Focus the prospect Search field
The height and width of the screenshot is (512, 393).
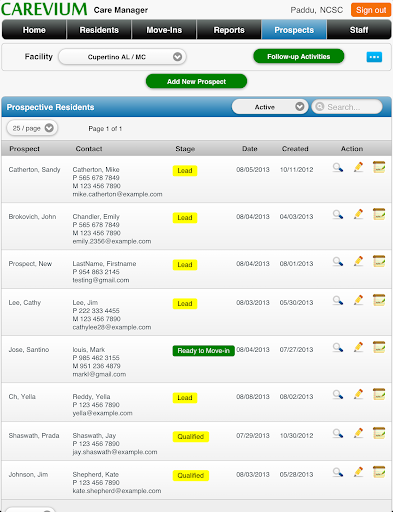coord(347,107)
